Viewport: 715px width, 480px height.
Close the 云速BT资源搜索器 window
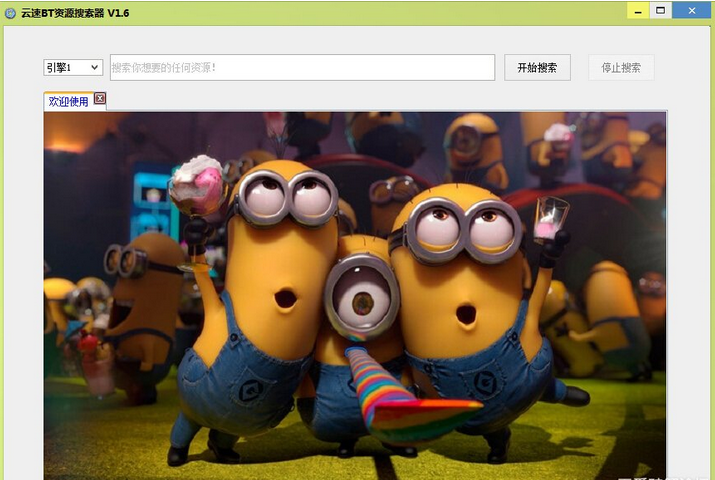pos(691,10)
